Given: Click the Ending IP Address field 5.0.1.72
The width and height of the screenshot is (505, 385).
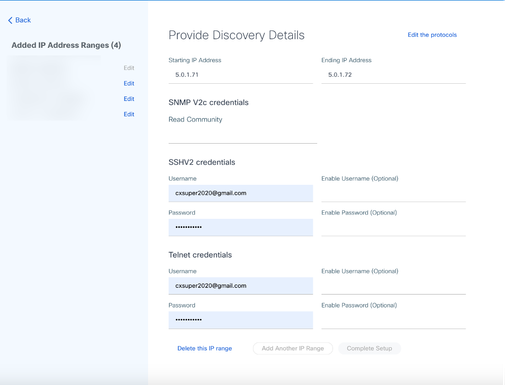Looking at the screenshot, I should point(393,75).
